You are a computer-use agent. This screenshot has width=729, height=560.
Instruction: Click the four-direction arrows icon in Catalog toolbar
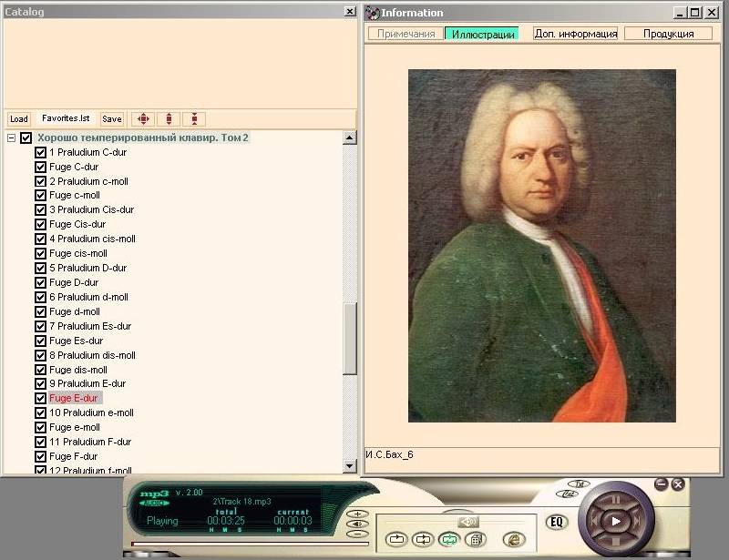pyautogui.click(x=143, y=119)
